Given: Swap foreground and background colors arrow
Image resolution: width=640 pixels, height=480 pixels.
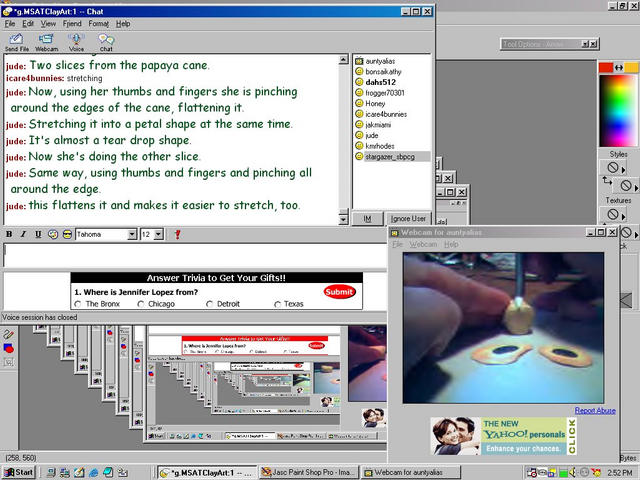Looking at the screenshot, I should coord(619,68).
